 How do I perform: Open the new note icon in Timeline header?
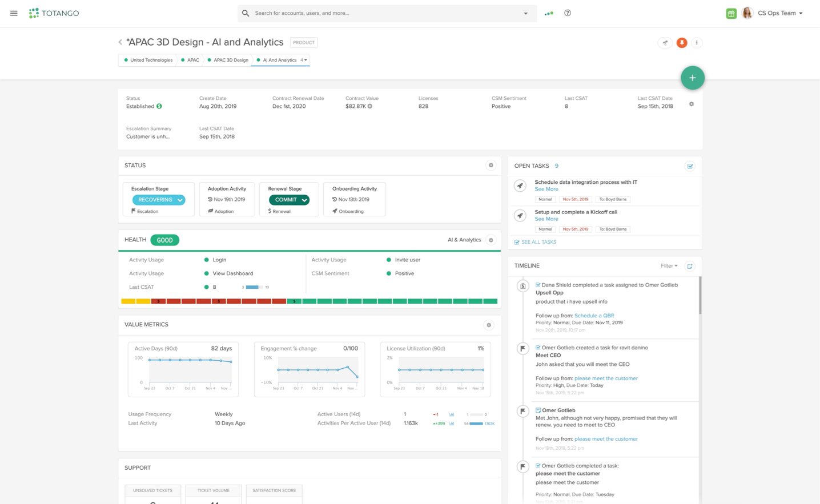tap(690, 266)
